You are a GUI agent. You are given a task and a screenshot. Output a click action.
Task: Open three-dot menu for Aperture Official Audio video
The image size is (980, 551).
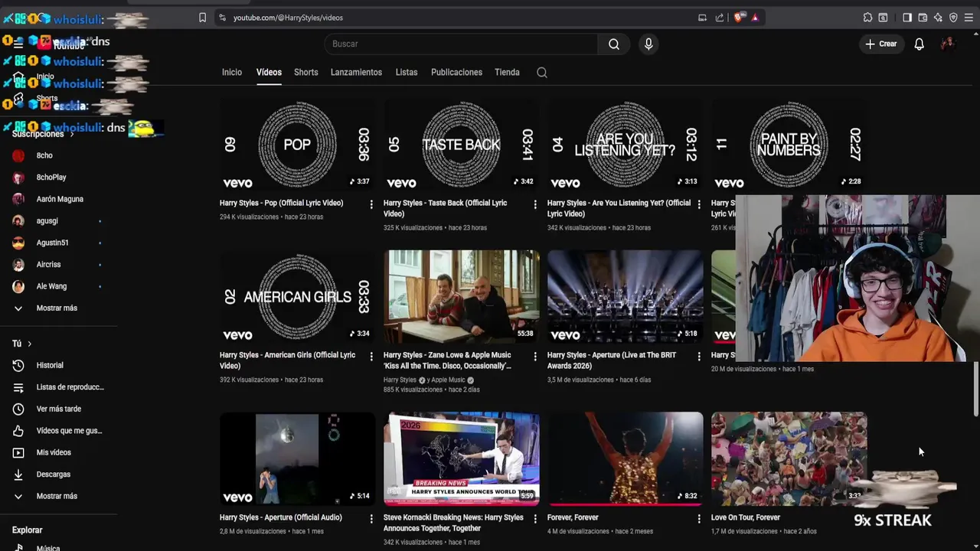(371, 519)
